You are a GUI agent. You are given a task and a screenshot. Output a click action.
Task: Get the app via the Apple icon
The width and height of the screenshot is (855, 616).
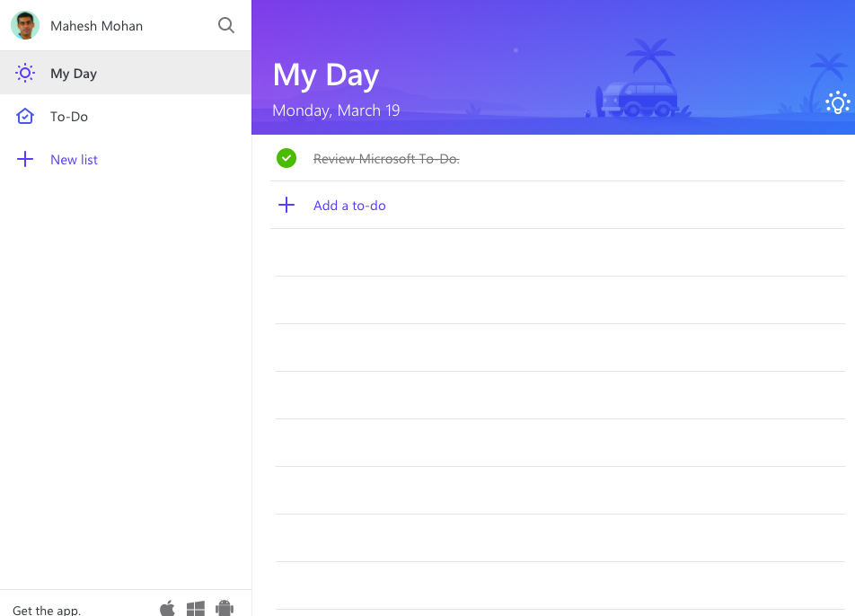click(167, 609)
